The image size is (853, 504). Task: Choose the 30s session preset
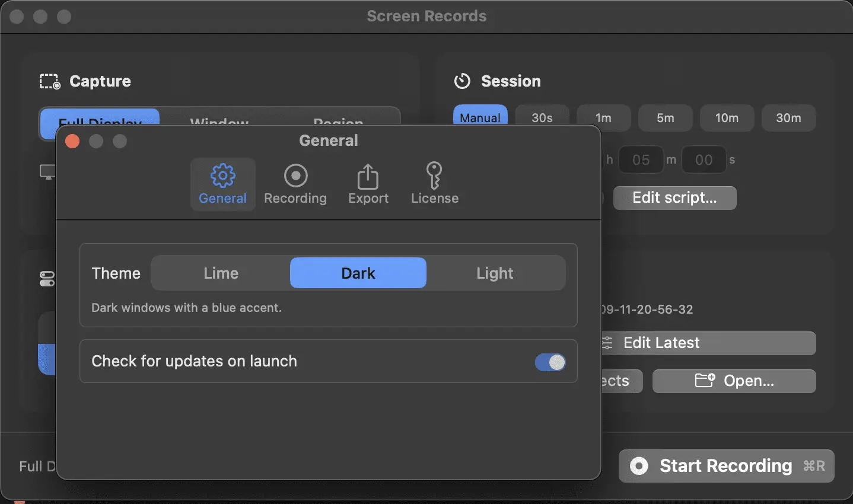click(x=542, y=118)
